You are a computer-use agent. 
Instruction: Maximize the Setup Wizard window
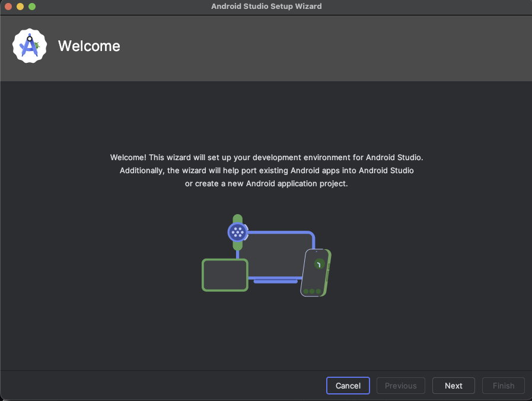click(x=32, y=7)
